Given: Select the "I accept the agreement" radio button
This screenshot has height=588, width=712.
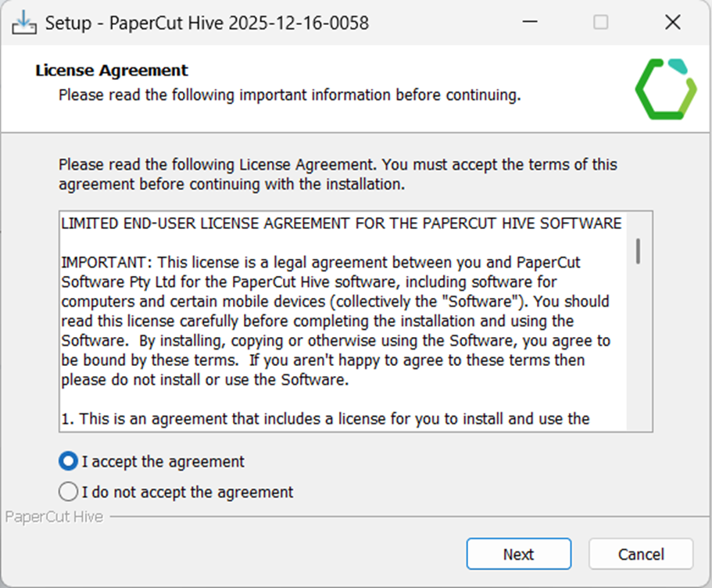Looking at the screenshot, I should click(69, 461).
